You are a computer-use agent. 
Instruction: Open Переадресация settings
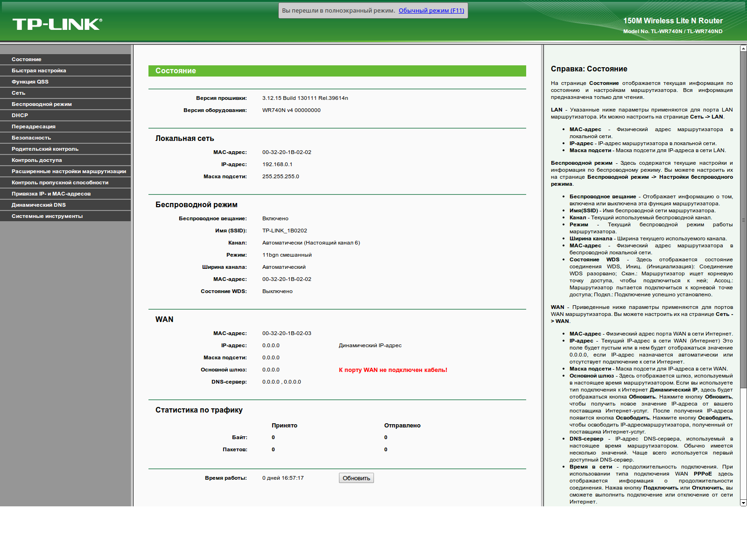point(34,126)
